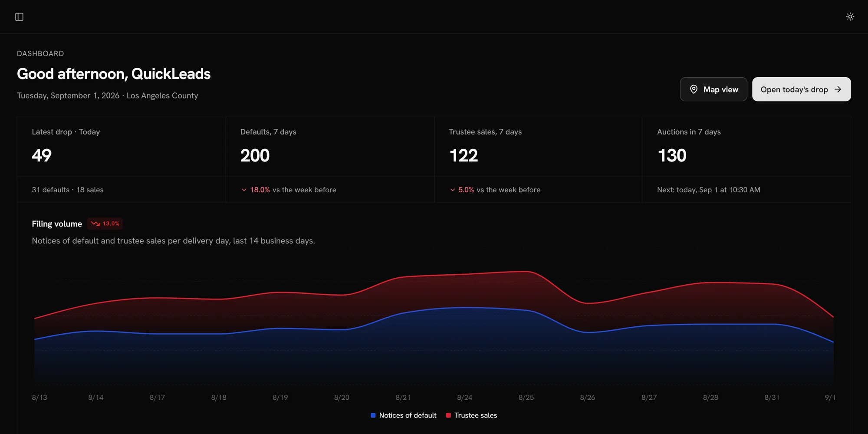This screenshot has height=434, width=868.
Task: Click the 8/25 axis label
Action: (526, 398)
